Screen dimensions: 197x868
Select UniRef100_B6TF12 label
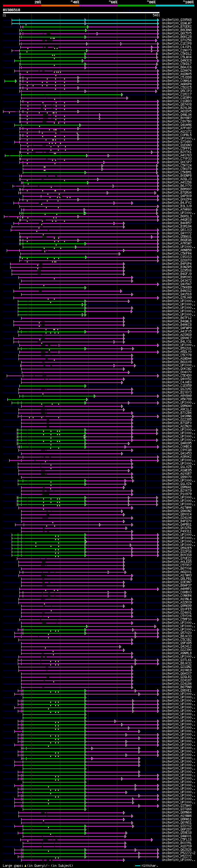(176, 318)
